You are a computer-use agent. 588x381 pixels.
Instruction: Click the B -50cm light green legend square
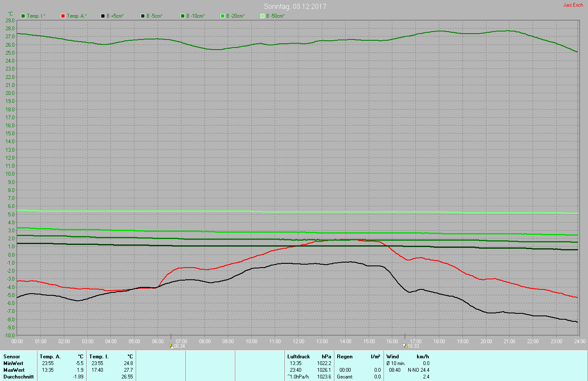pos(262,16)
